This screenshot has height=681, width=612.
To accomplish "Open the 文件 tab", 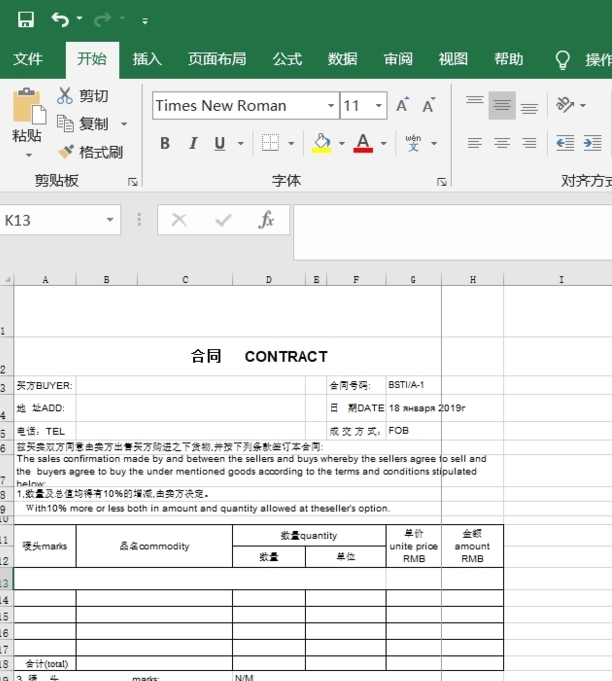I will 28,59.
